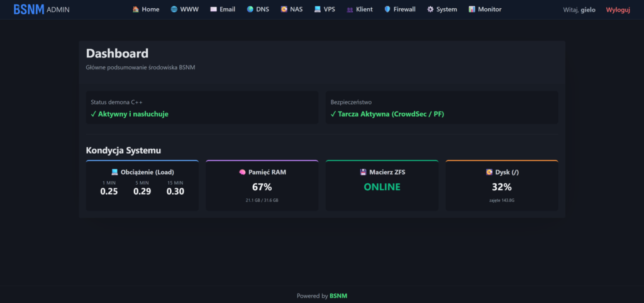
Task: Click the Wyloguj logout link
Action: point(618,10)
